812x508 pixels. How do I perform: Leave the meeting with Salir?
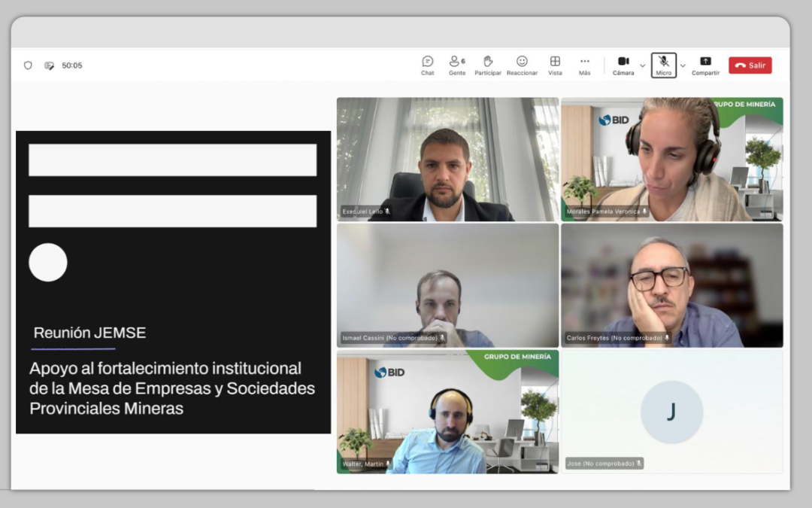click(x=750, y=65)
